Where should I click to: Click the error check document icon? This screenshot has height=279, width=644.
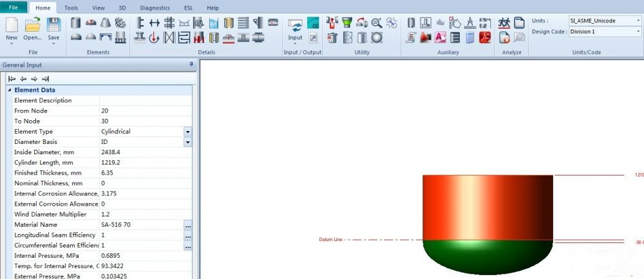[x=504, y=38]
